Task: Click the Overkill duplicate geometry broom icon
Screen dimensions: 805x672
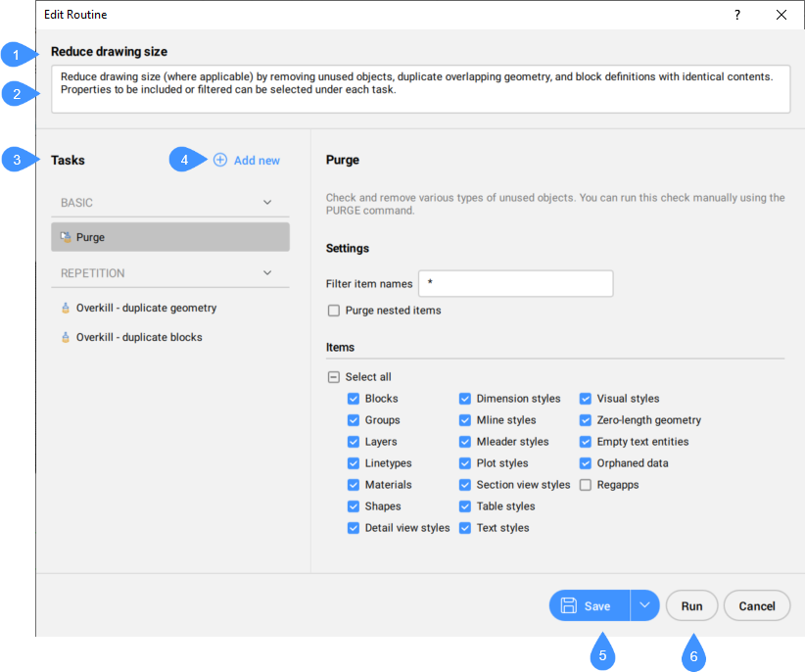Action: coord(65,308)
